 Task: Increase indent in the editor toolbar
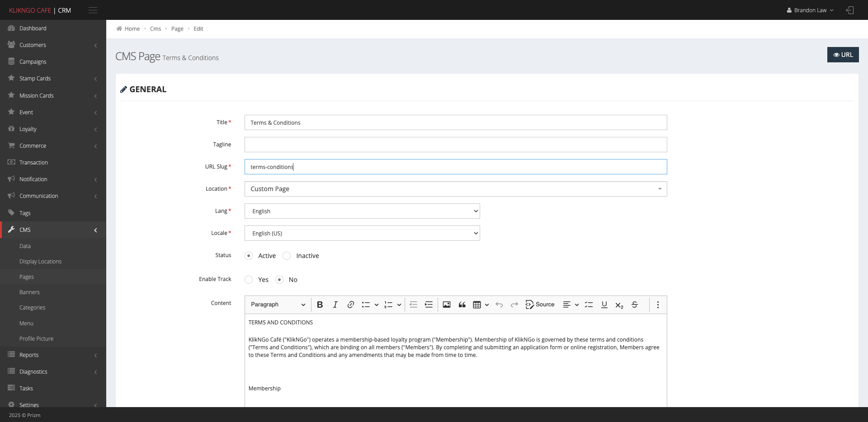pyautogui.click(x=429, y=305)
